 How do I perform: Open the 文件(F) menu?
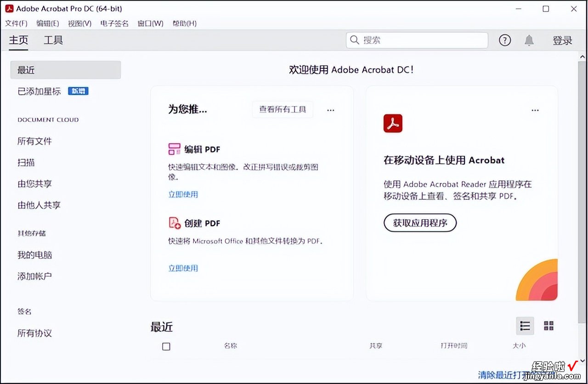16,23
